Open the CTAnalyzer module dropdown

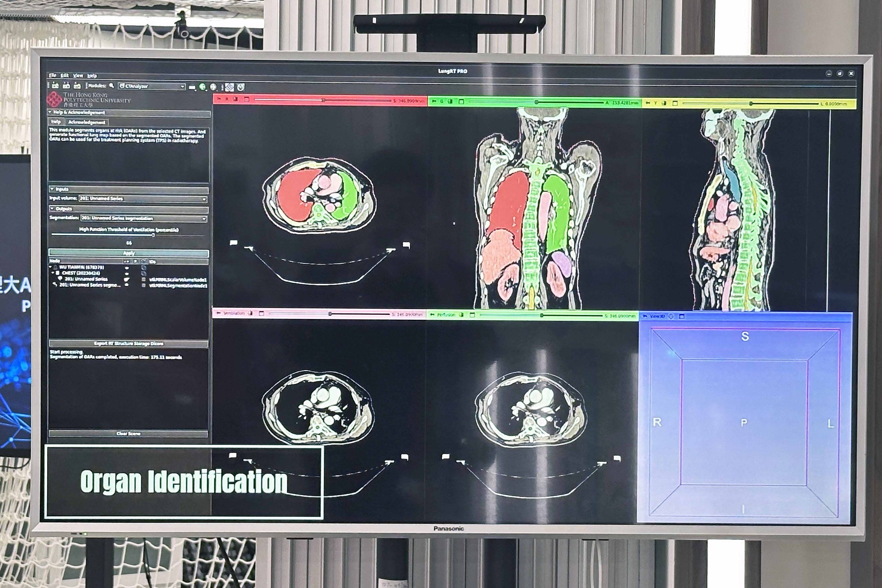point(152,86)
